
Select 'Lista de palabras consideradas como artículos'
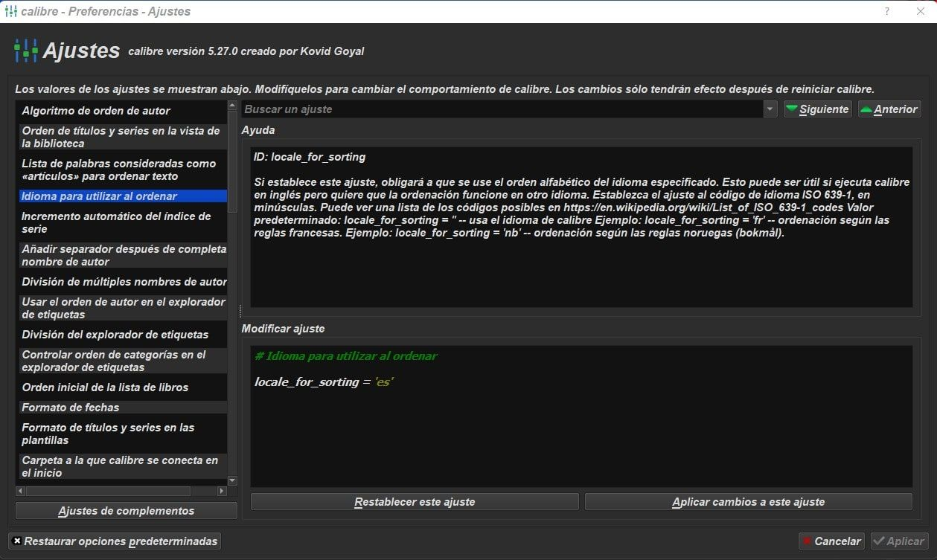(123, 170)
